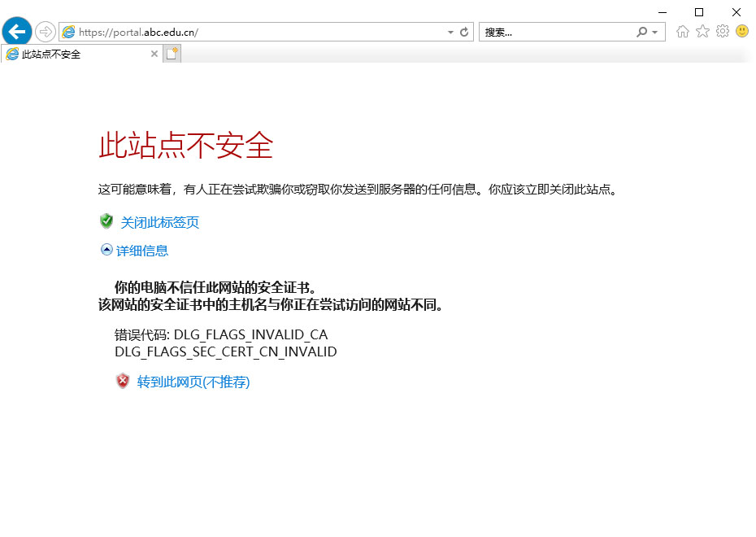756x537 pixels.
Task: Click the 关闭此标签页 link
Action: pos(159,222)
